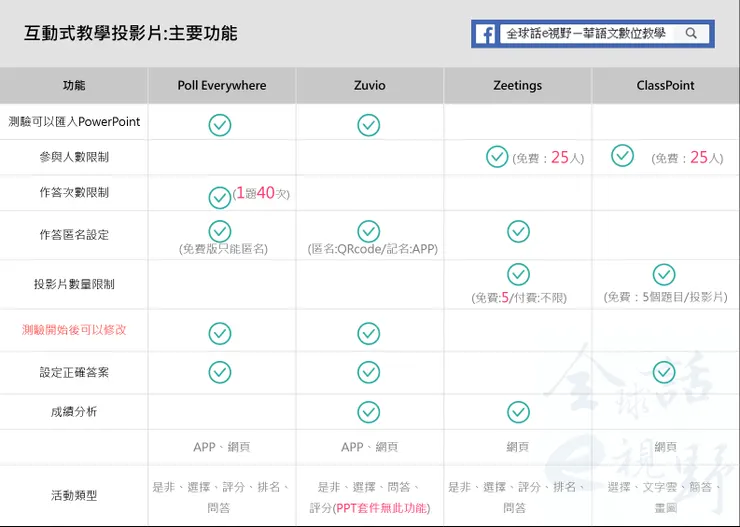The image size is (740, 527).
Task: Click Zuvio checkmark for editable after start
Action: 369,334
